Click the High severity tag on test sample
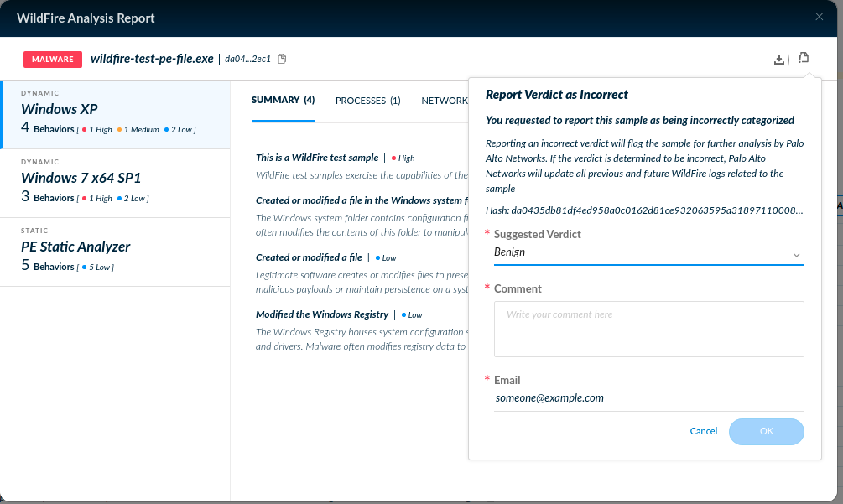Image resolution: width=843 pixels, height=504 pixels. click(403, 158)
